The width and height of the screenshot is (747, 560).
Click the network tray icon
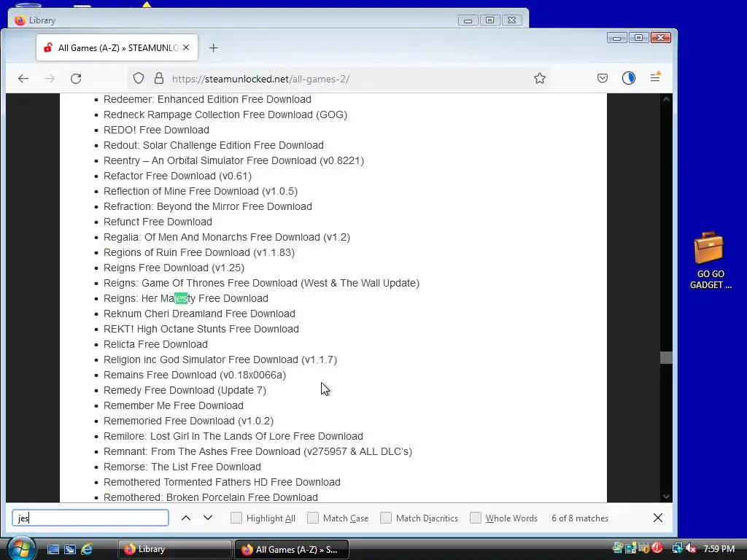[677, 548]
